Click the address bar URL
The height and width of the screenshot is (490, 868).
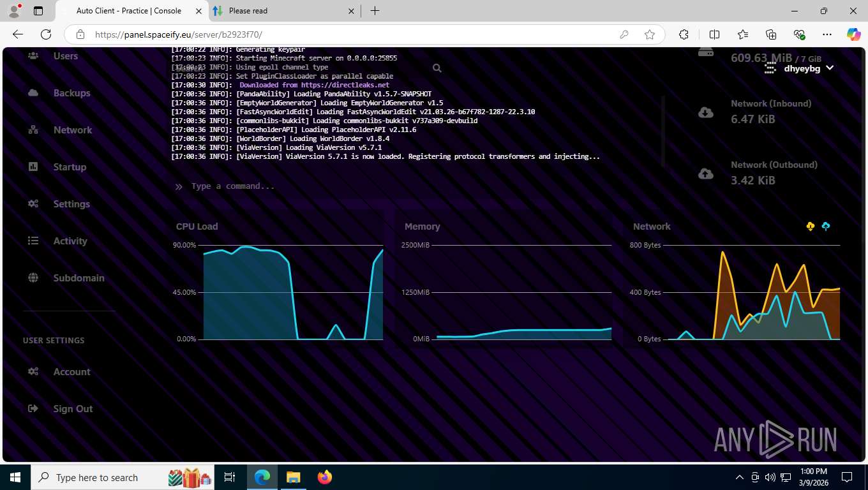178,35
